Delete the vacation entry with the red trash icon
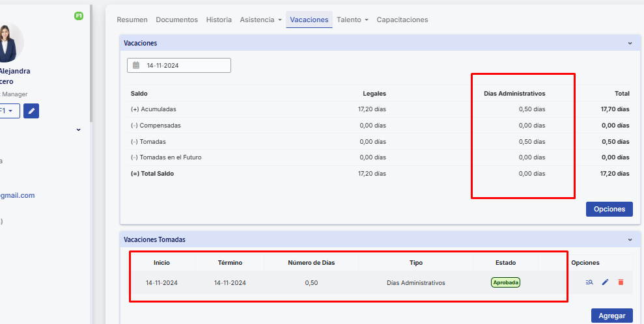Screen dimensions: 644x324 [621, 282]
